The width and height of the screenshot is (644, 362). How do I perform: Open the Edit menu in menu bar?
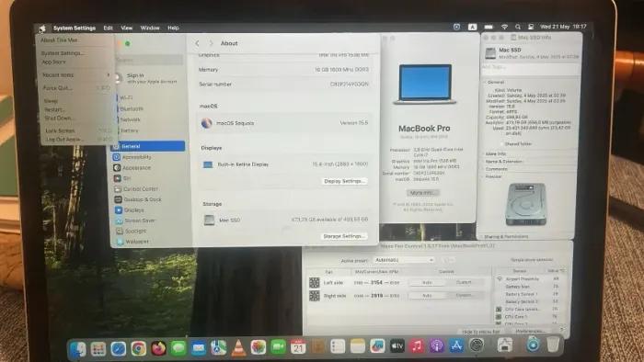click(x=108, y=28)
